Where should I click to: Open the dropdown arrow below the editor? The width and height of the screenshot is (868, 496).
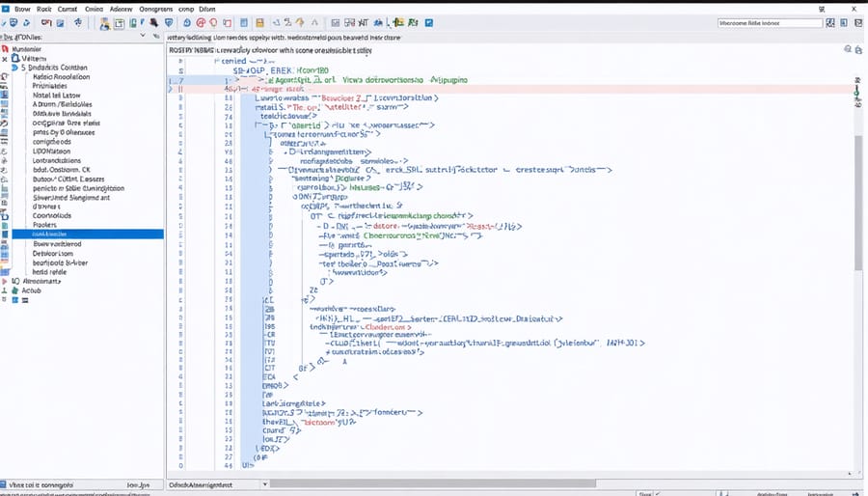(x=264, y=484)
